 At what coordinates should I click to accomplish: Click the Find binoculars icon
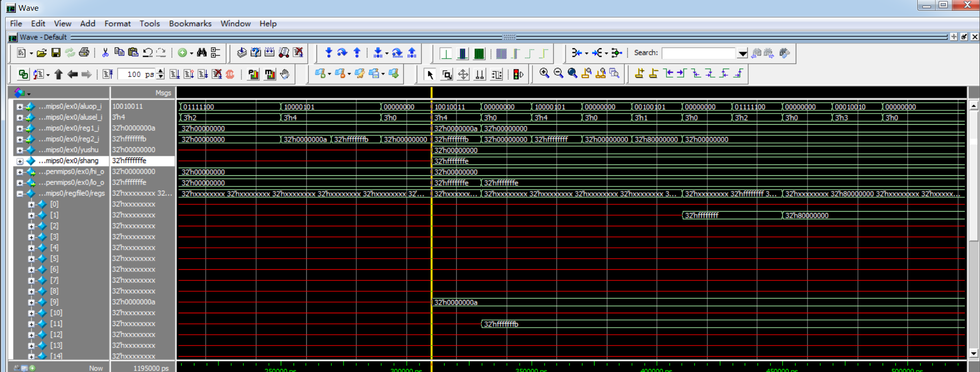coord(202,53)
